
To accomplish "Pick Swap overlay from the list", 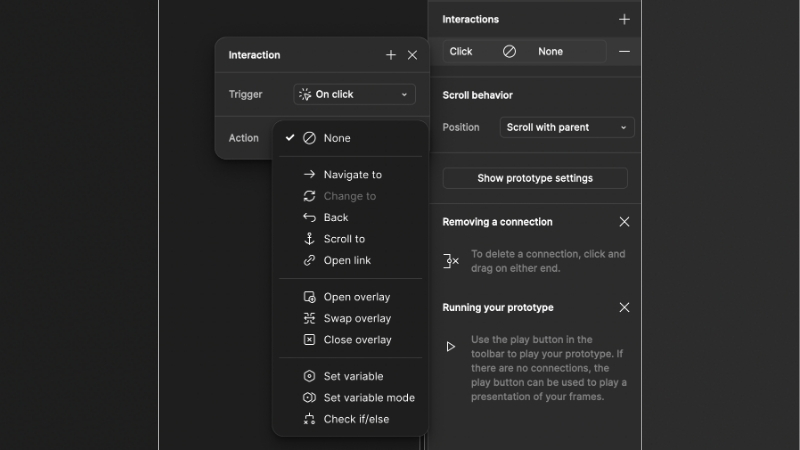I will [357, 318].
